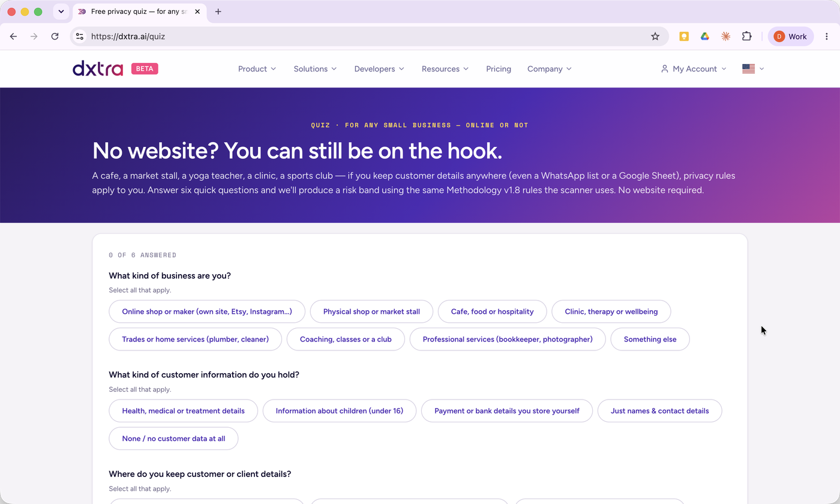
Task: Click 'What kind of customer information' question
Action: click(x=204, y=375)
